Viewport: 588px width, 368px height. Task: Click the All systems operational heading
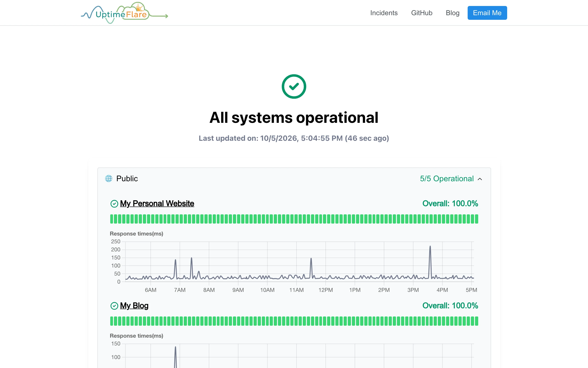(x=294, y=118)
